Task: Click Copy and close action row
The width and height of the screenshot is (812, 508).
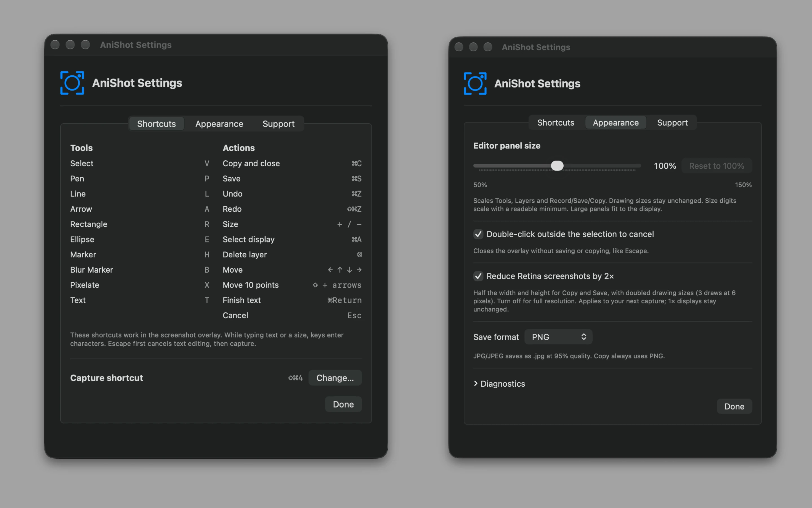Action: [x=292, y=164]
